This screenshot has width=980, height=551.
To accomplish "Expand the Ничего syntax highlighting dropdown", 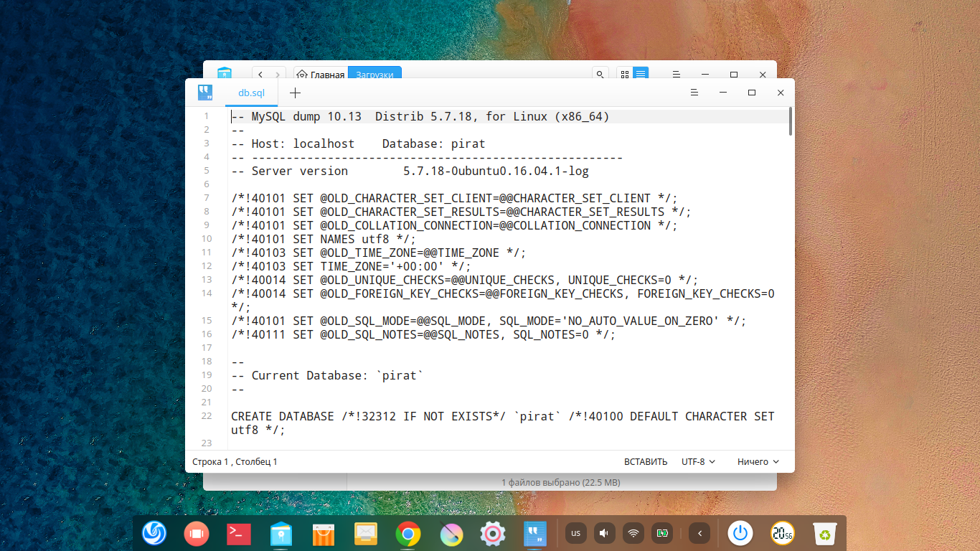I will [x=758, y=462].
